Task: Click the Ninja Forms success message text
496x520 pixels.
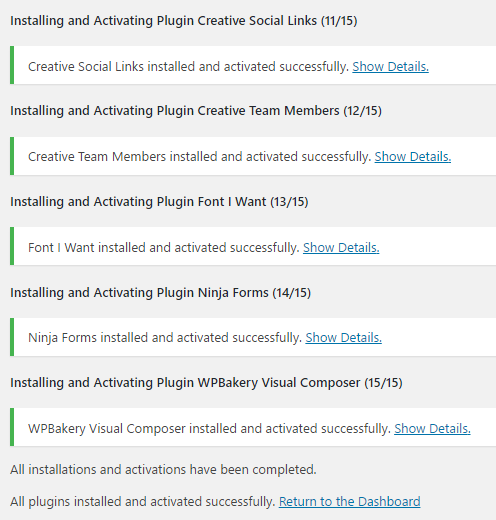Action: pos(165,338)
